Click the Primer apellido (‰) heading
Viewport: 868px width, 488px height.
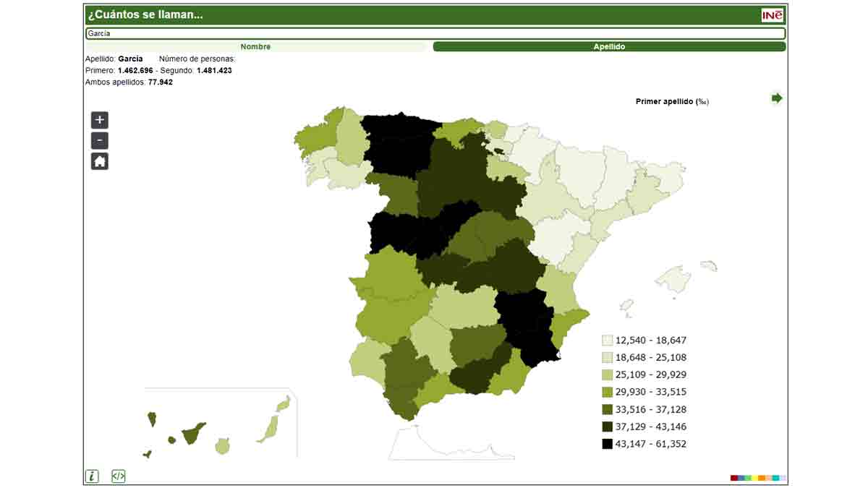[x=672, y=102]
